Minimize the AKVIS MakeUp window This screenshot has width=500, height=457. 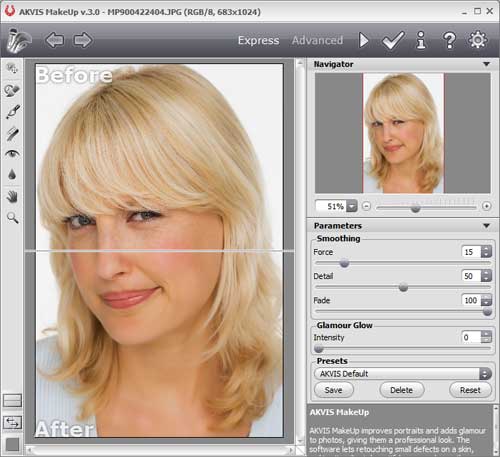(464, 12)
